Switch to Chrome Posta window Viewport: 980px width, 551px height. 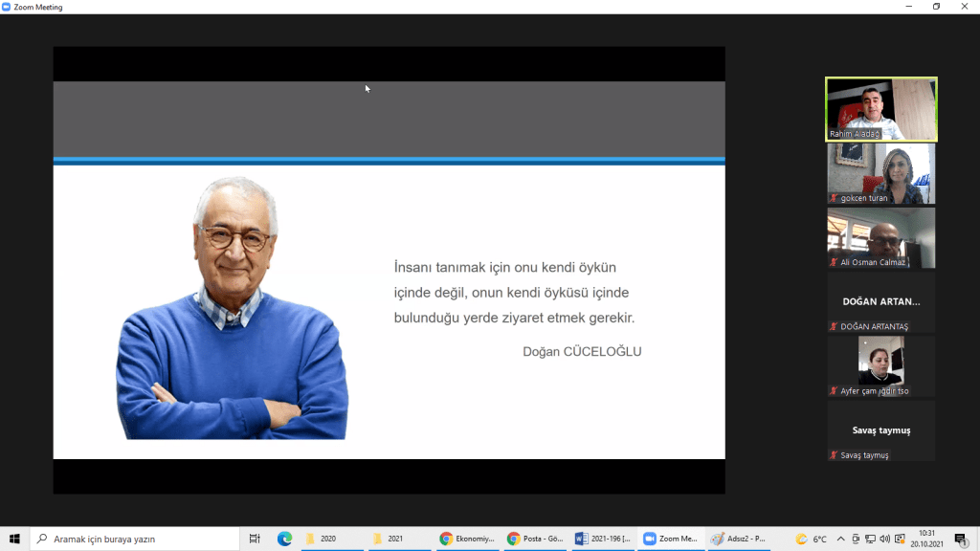(534, 539)
